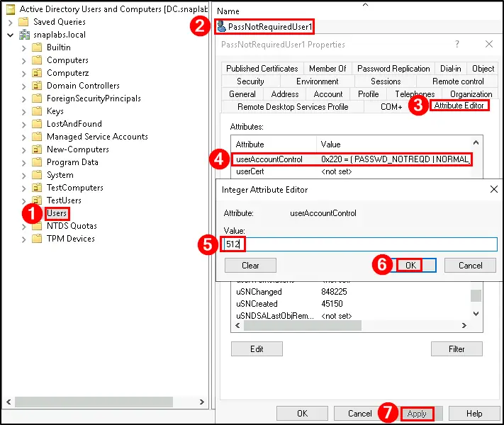Click the attribute list scroll right arrow

point(464,325)
